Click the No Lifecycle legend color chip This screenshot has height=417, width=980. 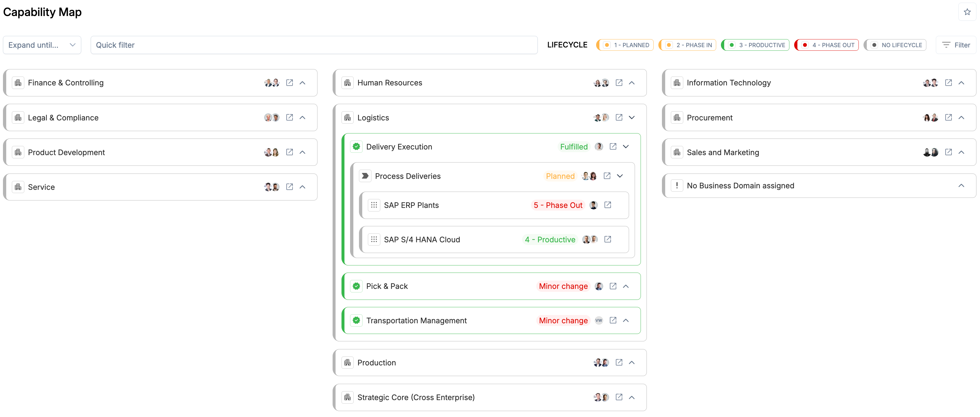874,45
